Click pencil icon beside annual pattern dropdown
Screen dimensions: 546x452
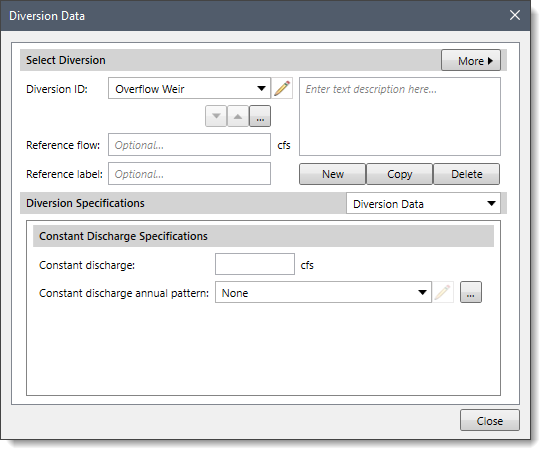pyautogui.click(x=443, y=292)
